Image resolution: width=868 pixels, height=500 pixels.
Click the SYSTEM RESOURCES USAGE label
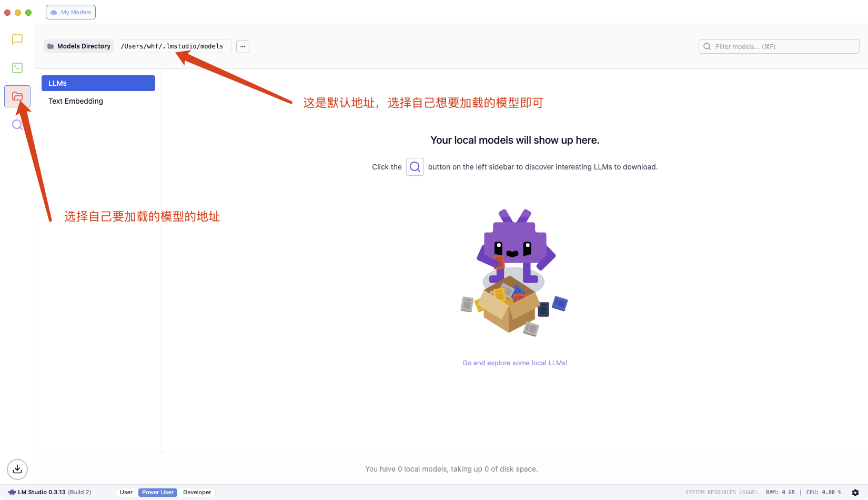pyautogui.click(x=721, y=493)
